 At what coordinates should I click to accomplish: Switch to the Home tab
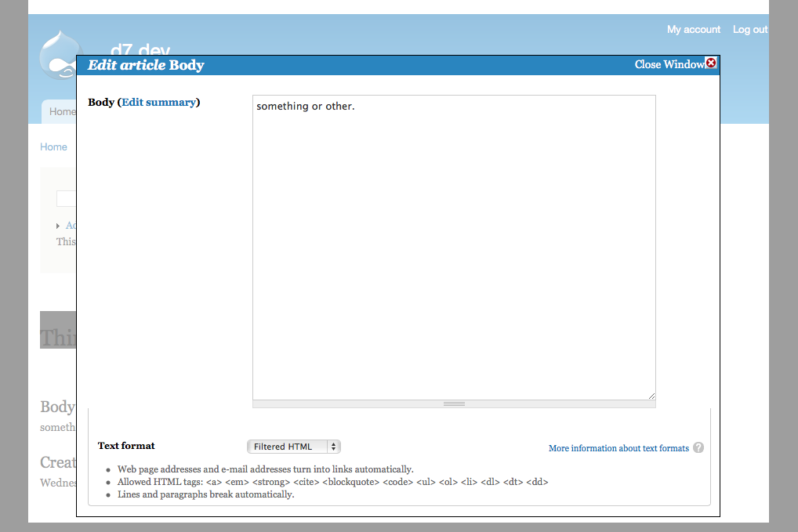[x=63, y=111]
